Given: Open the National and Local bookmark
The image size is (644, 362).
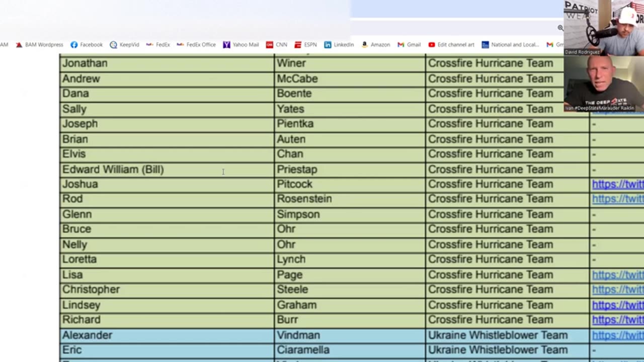Looking at the screenshot, I should tap(510, 45).
